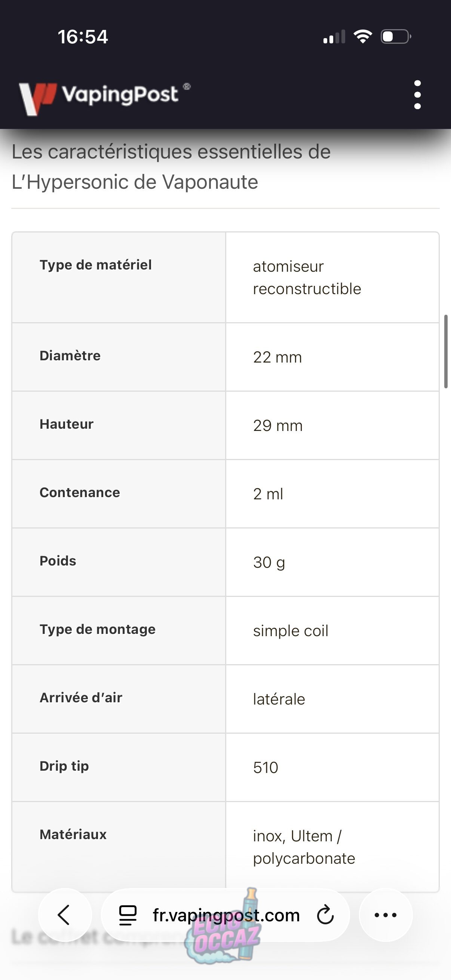Select the "Type de matériel" row label
The image size is (451, 980).
click(x=95, y=265)
